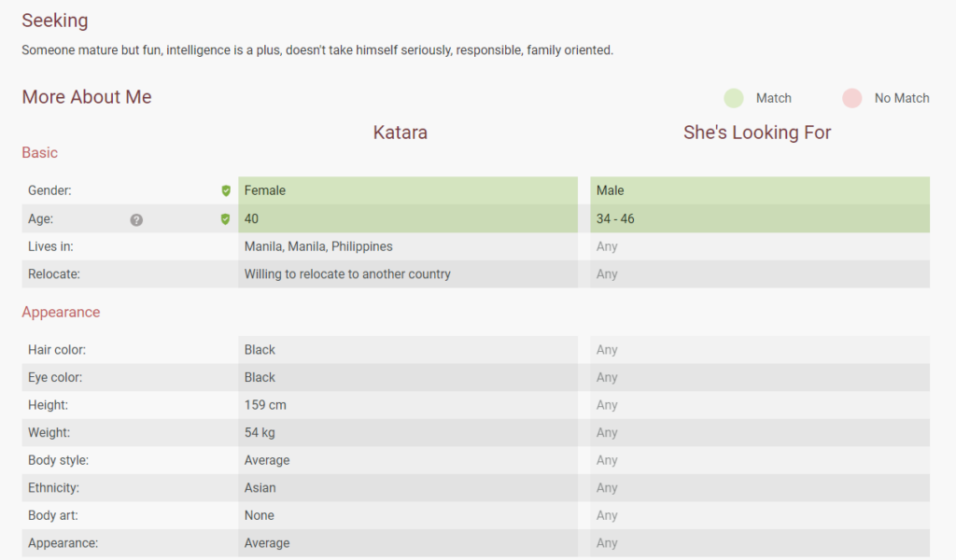Click the pink No Match legend circle
The width and height of the screenshot is (956, 560).
click(851, 98)
